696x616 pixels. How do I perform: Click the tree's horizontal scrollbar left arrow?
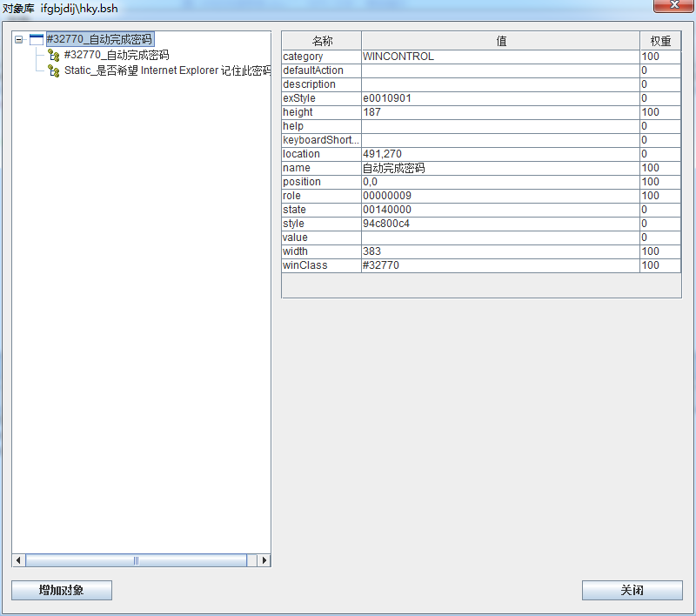18,560
